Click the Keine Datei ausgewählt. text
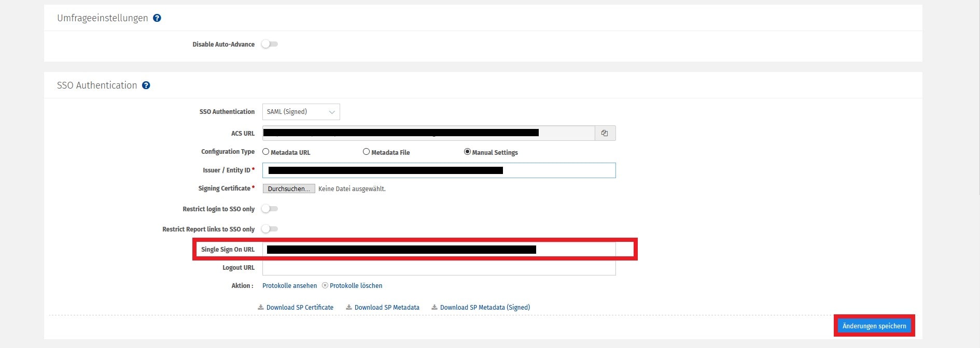This screenshot has height=348, width=980. click(352, 189)
